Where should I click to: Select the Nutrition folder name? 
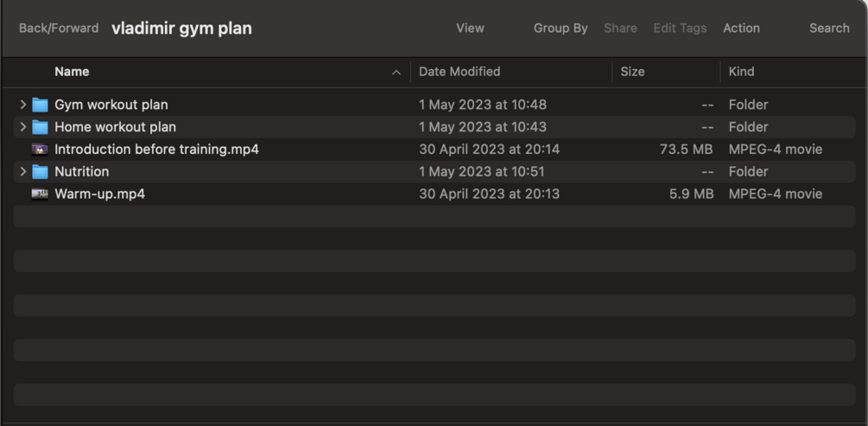(81, 172)
